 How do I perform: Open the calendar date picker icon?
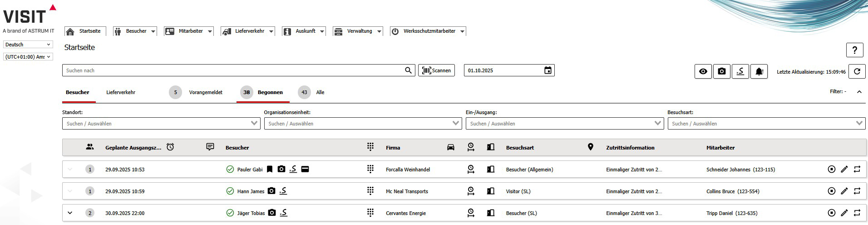(548, 70)
